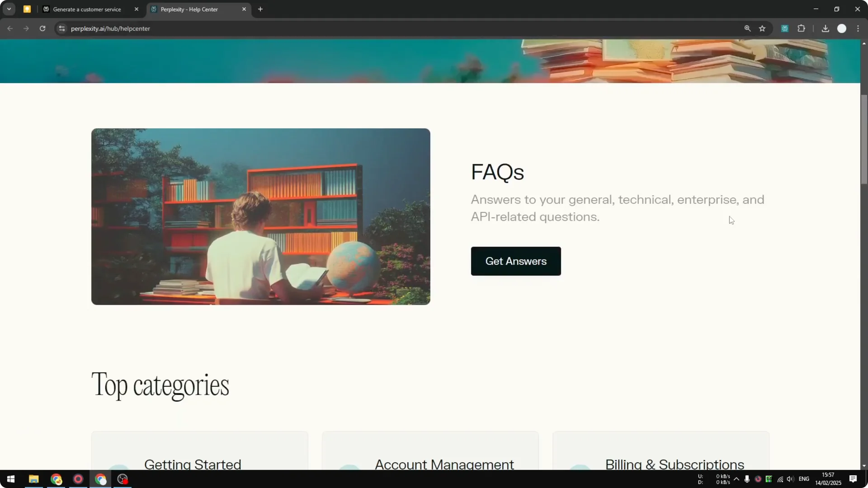Open the Downloads icon in toolbar
Image resolution: width=868 pixels, height=488 pixels.
click(825, 28)
